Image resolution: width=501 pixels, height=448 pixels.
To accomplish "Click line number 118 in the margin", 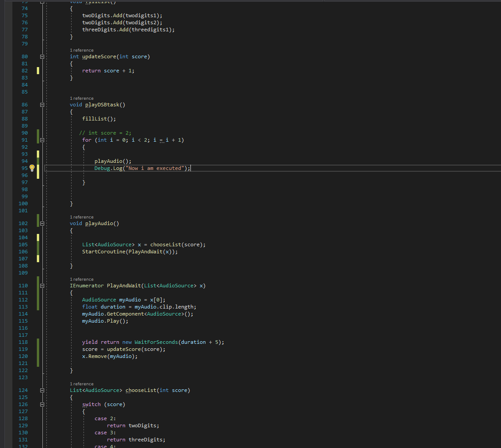I will (23, 342).
